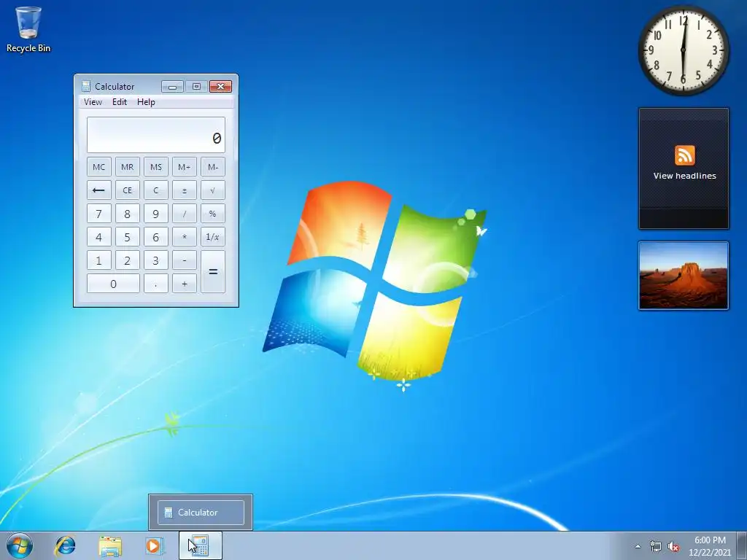Click the M+ memory add button

click(185, 167)
